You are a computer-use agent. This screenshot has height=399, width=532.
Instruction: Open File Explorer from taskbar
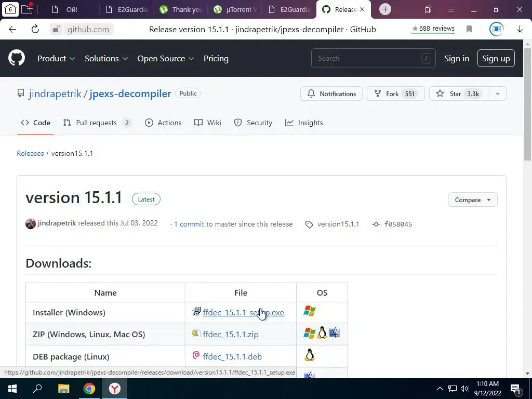click(63, 389)
